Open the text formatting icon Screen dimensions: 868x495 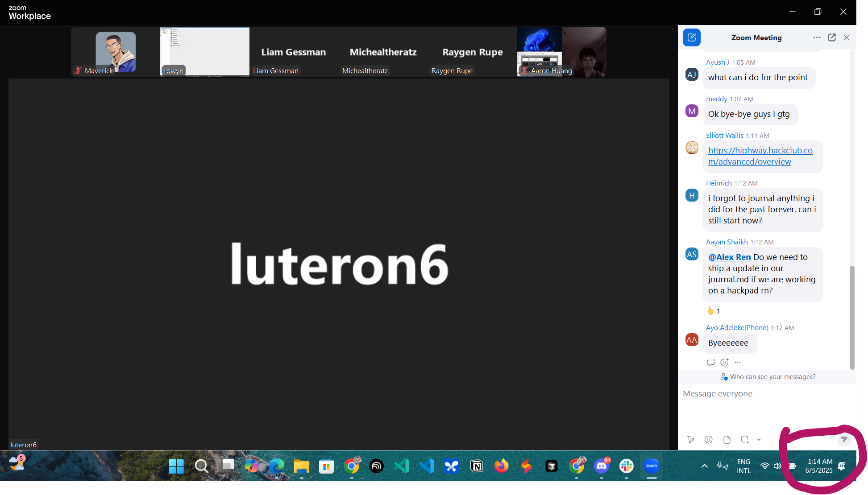click(x=691, y=439)
